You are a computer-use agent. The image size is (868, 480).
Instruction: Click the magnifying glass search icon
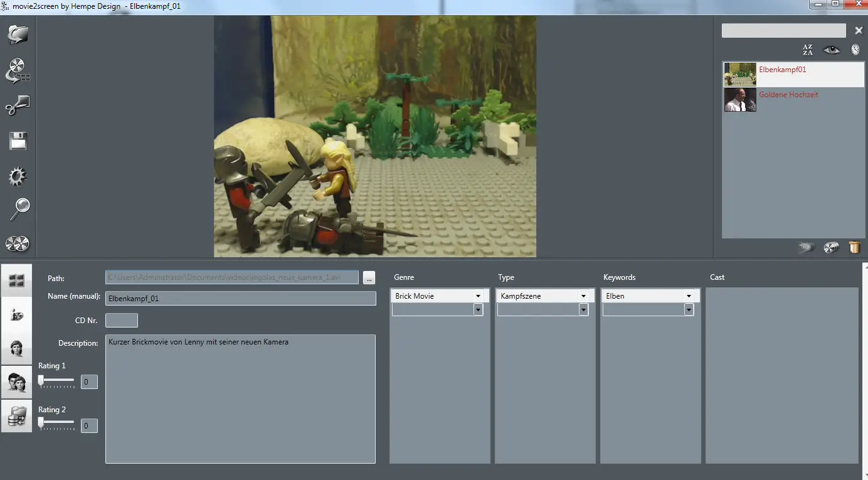[x=19, y=210]
